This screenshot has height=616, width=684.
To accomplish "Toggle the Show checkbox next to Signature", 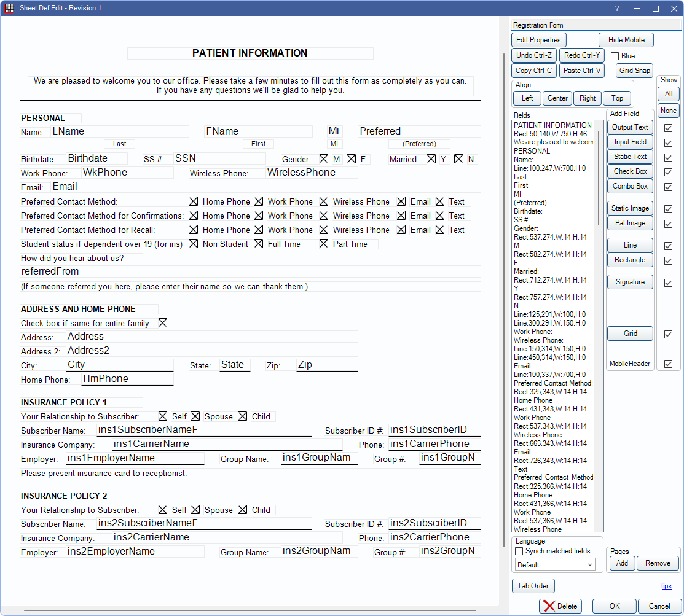I will (x=668, y=283).
